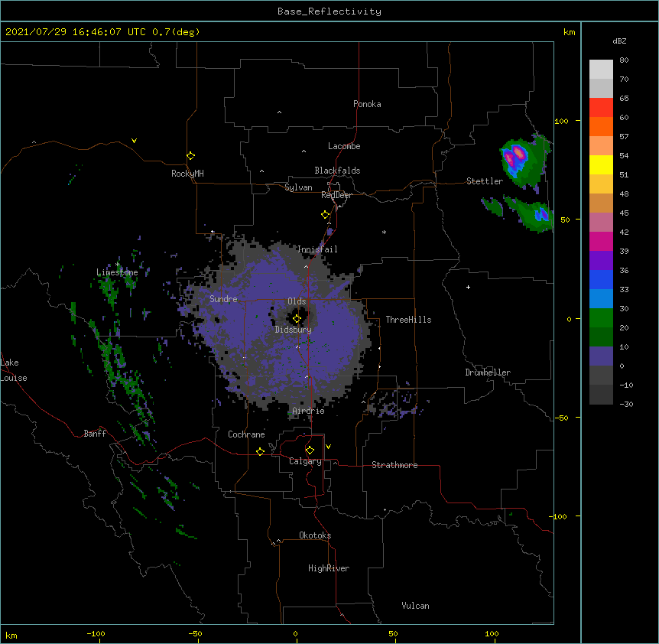The height and width of the screenshot is (644, 659).
Task: Click the Drumheller city label
Action: coord(488,372)
